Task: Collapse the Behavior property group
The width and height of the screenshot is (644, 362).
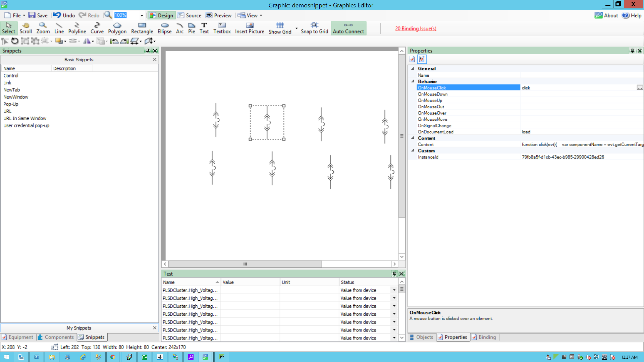Action: [413, 81]
